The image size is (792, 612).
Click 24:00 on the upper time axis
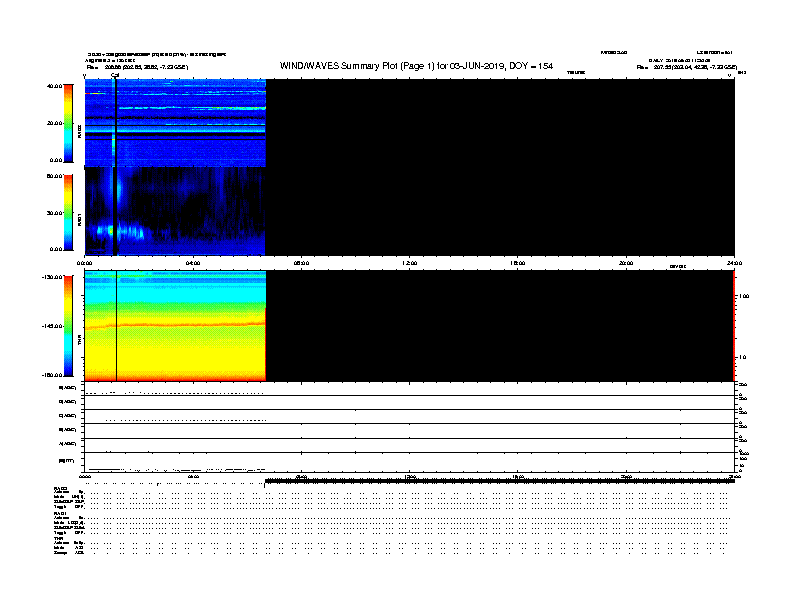pos(734,263)
